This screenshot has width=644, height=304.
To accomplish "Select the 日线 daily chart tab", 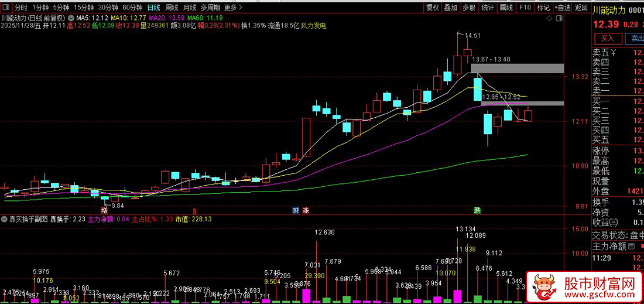I will tap(153, 8).
